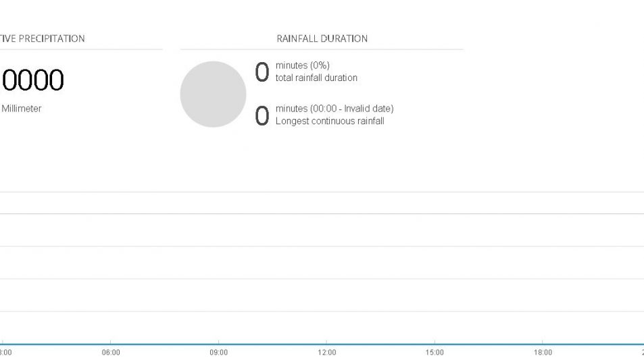Click the 'Longest continuous rainfall' label
The height and width of the screenshot is (362, 644).
(x=330, y=121)
